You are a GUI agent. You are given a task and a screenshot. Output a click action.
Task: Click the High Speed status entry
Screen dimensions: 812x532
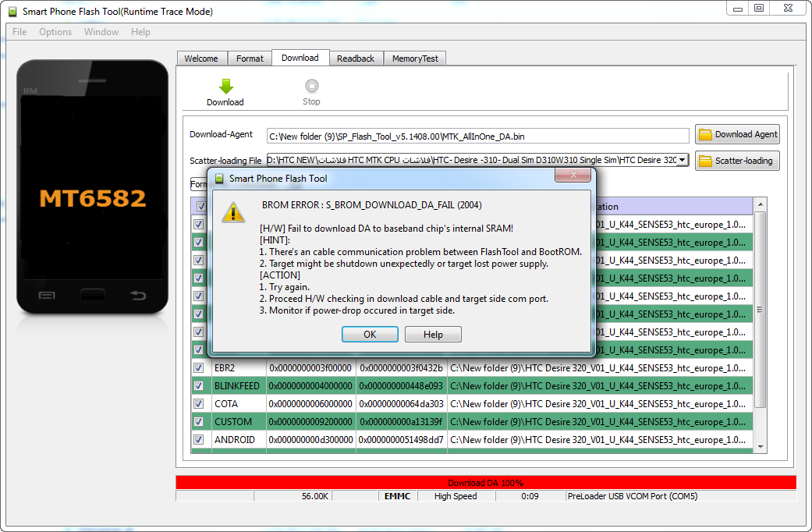coord(456,496)
